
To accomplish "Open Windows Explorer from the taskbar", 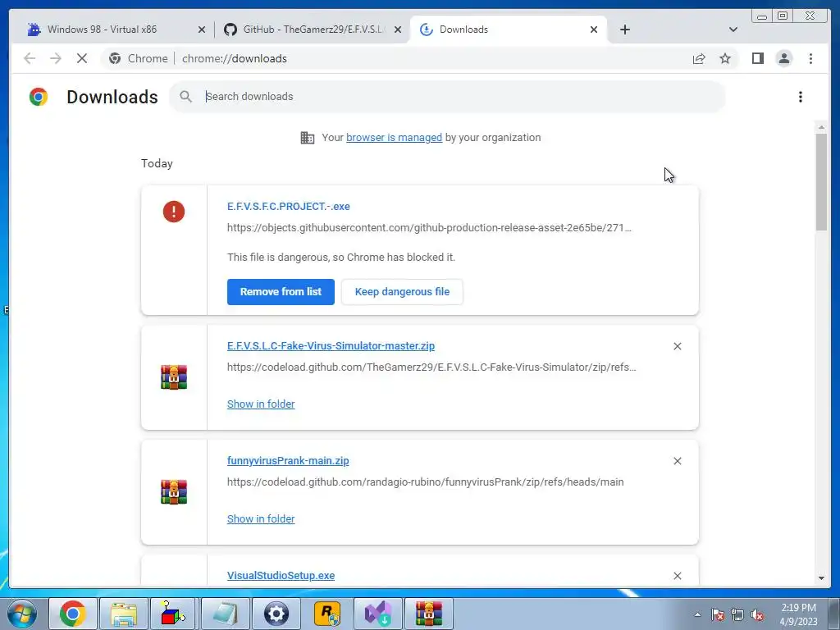I will click(x=124, y=614).
